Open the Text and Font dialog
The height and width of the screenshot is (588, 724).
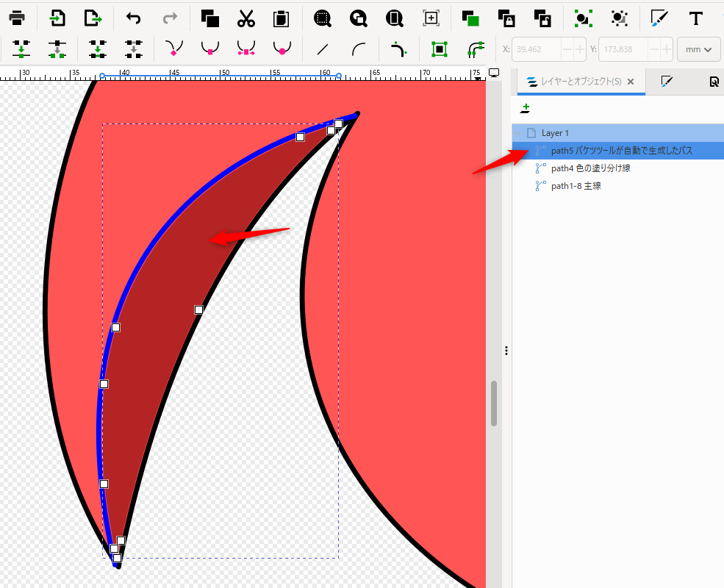click(x=695, y=18)
